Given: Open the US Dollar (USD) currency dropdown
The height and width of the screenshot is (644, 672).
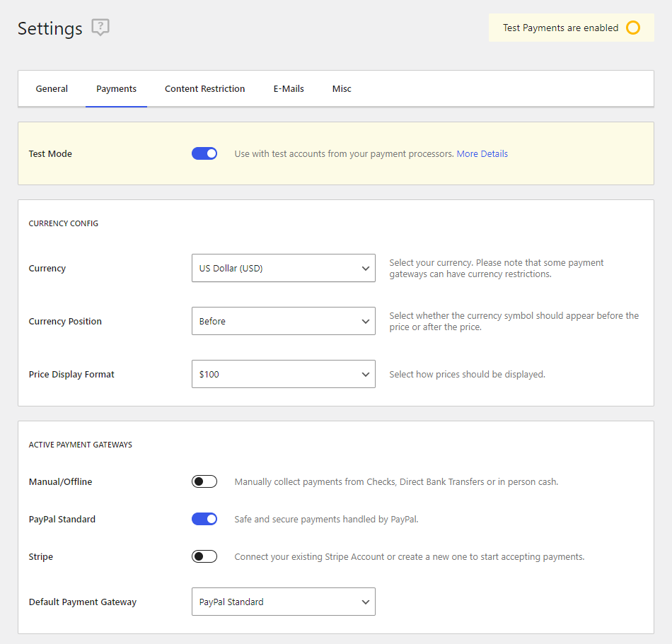Looking at the screenshot, I should [x=283, y=268].
